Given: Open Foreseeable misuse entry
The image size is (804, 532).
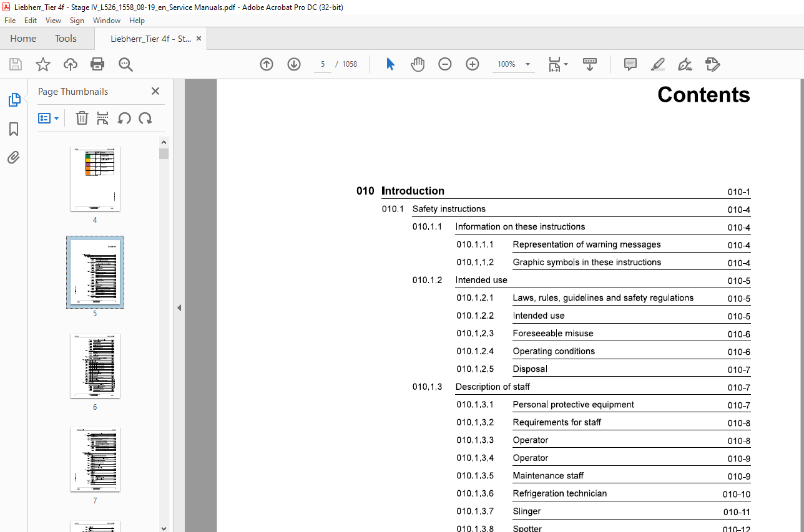Looking at the screenshot, I should tap(553, 334).
